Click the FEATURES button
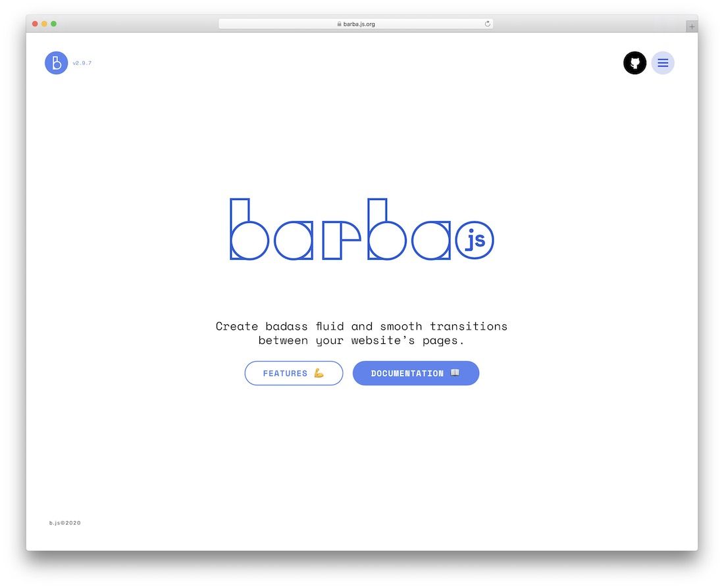Screen dimensions: 724x588 click(x=294, y=373)
